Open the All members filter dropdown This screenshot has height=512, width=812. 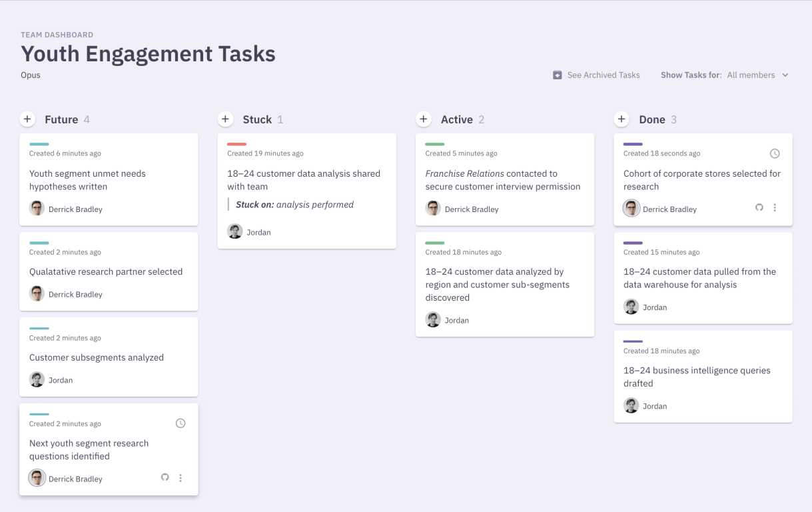click(757, 75)
